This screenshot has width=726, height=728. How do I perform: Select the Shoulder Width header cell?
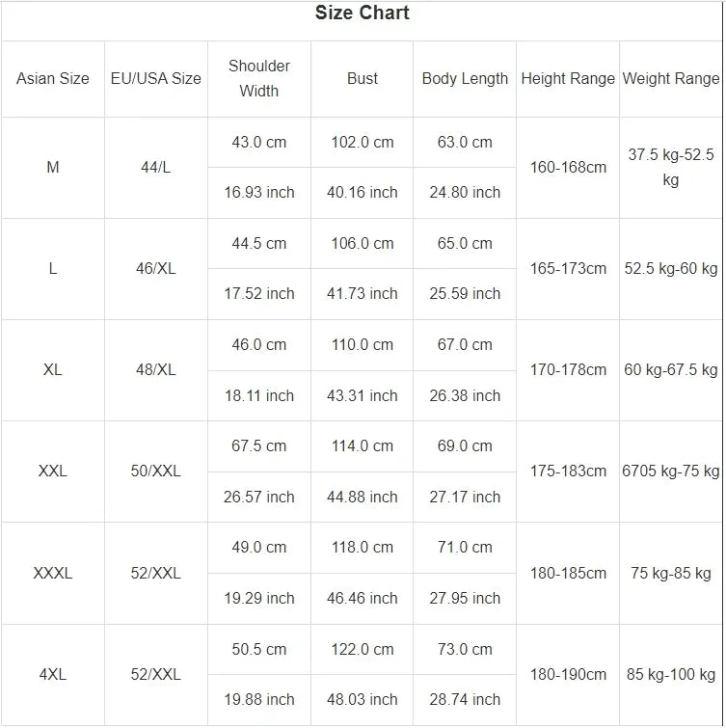tap(259, 79)
